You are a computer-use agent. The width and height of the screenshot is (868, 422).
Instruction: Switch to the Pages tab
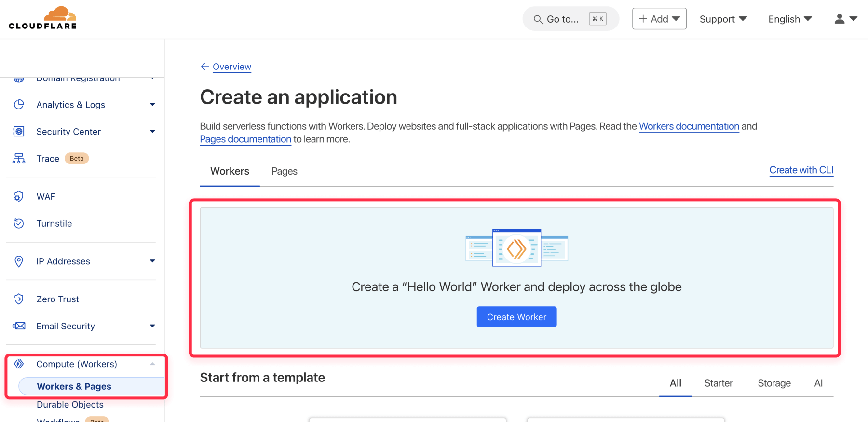285,171
